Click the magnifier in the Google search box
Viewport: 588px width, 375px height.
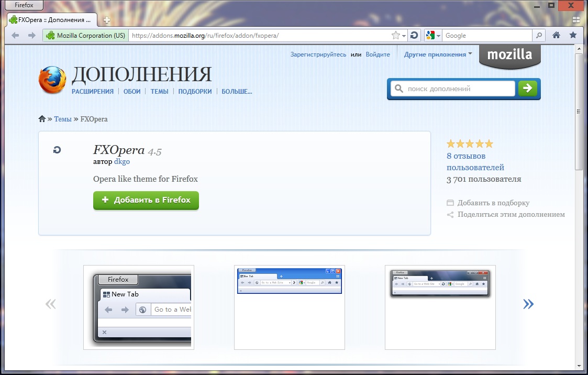tap(539, 36)
